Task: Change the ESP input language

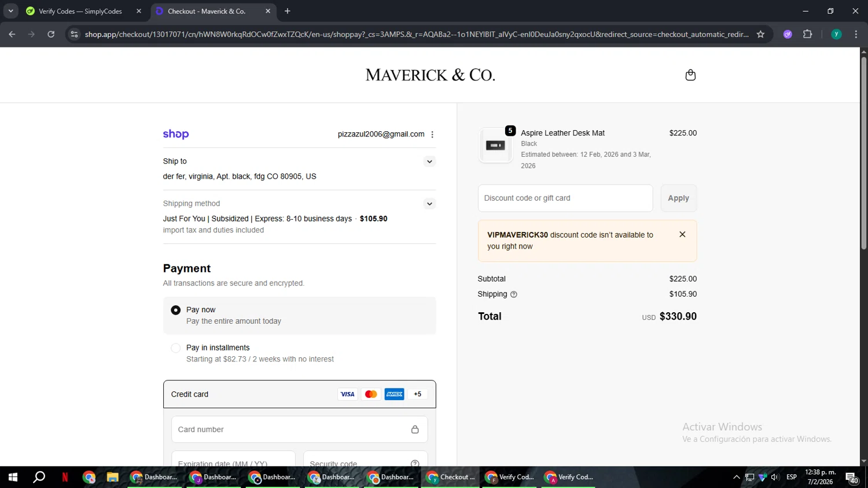Action: tap(792, 477)
